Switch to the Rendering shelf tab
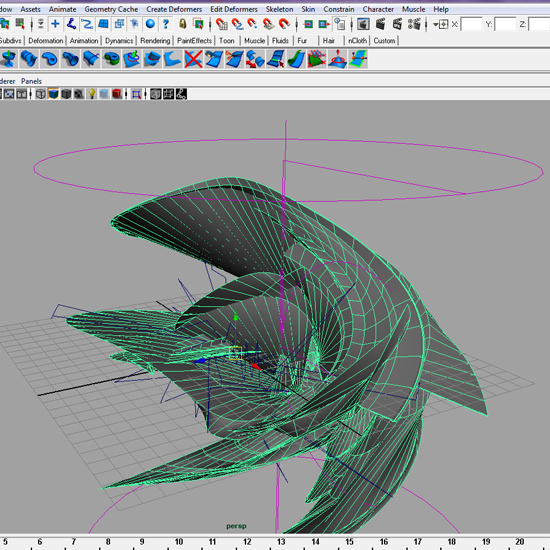The height and width of the screenshot is (550, 550). click(155, 41)
